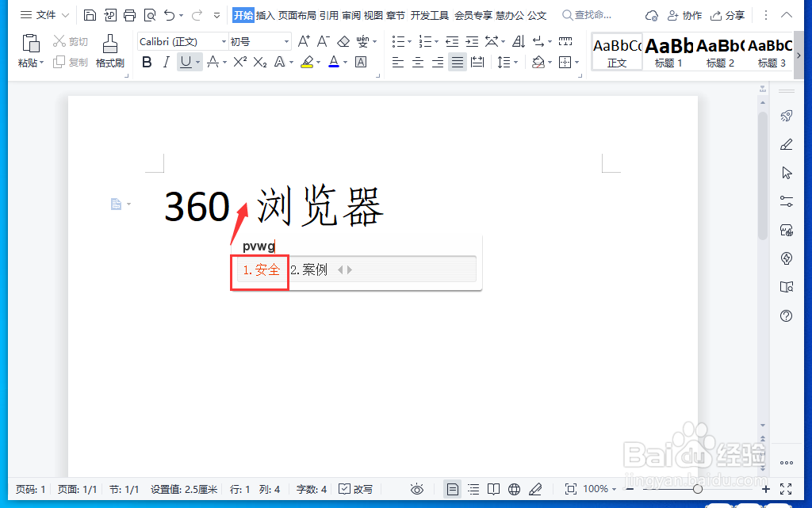Open Print Preview icon
The height and width of the screenshot is (508, 812).
pos(150,15)
